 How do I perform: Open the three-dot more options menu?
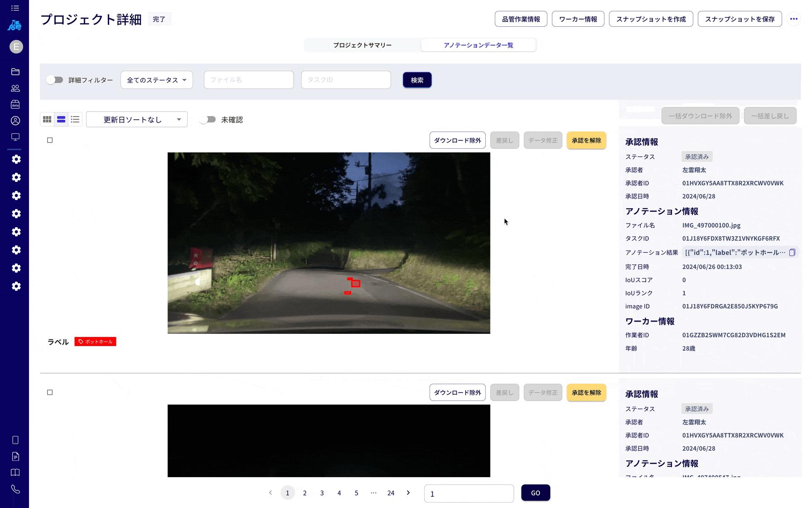tap(793, 19)
